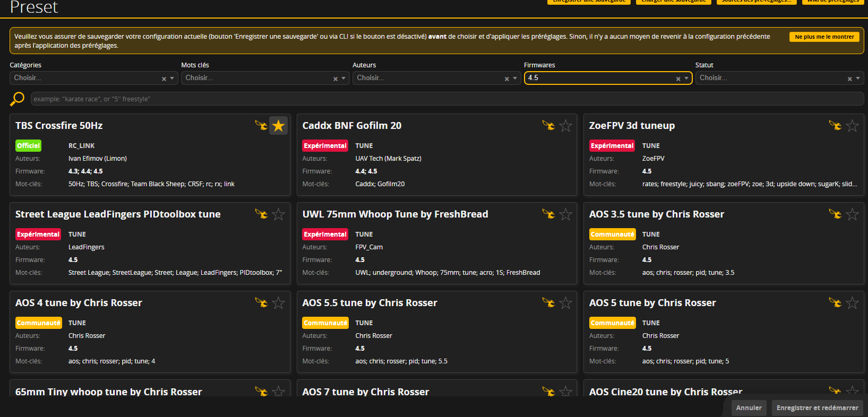Mark AOS 5 tune by Chris Rosser as favorite
This screenshot has width=868, height=417.
coord(852,303)
